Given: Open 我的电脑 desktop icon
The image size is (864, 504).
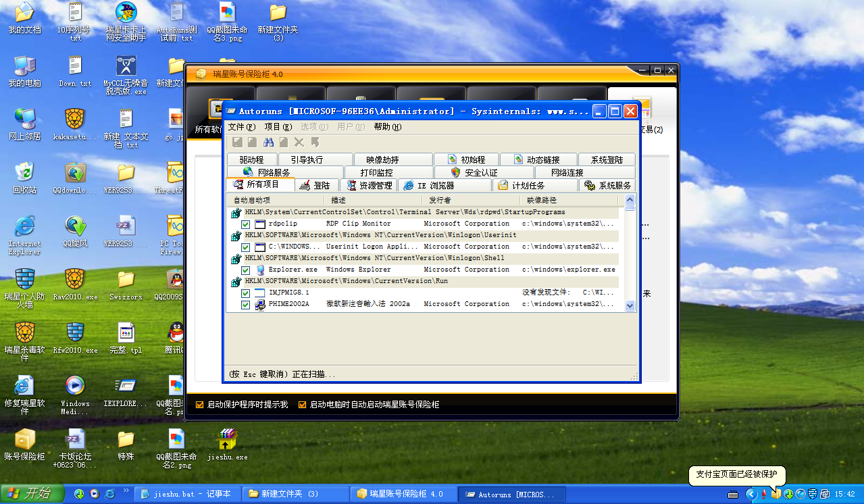Looking at the screenshot, I should pos(24,71).
